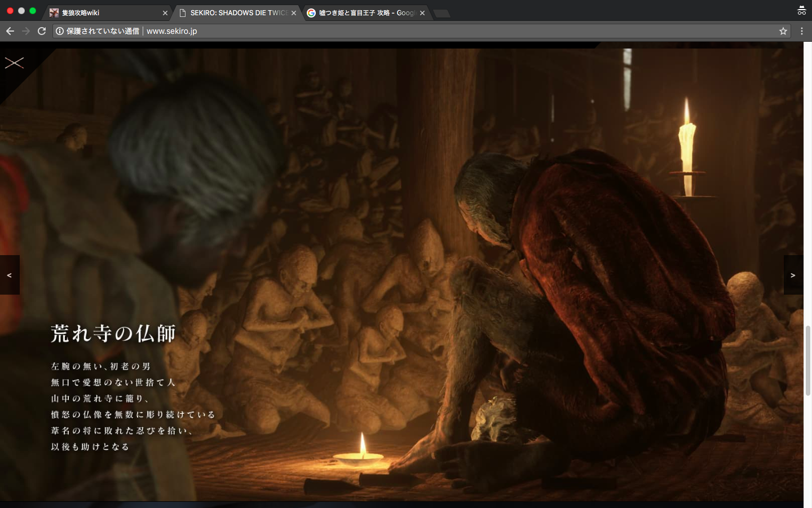Switch to the SEKIRO: SHADOWS DIE TWICE tab

pyautogui.click(x=237, y=12)
